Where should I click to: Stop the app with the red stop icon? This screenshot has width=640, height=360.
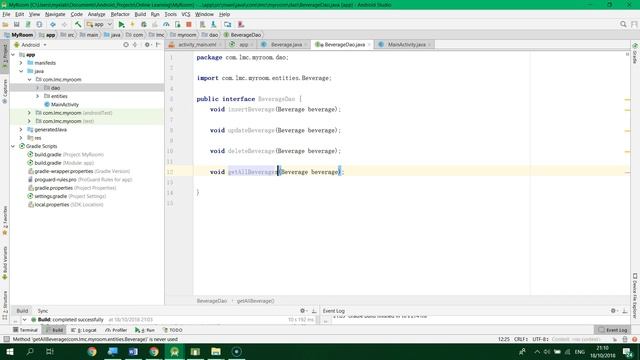189,24
